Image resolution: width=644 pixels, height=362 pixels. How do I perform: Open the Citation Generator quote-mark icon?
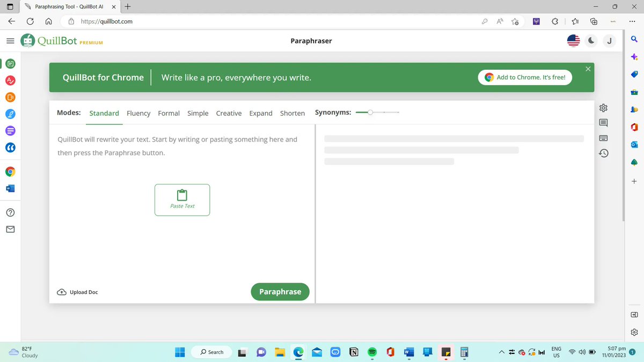click(11, 147)
